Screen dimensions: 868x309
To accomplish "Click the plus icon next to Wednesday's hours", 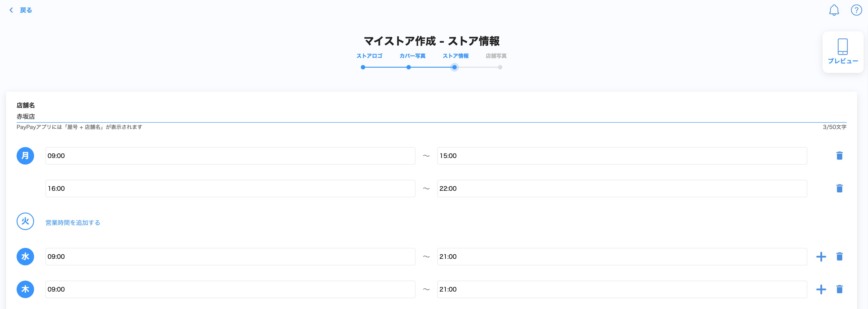I will [821, 256].
